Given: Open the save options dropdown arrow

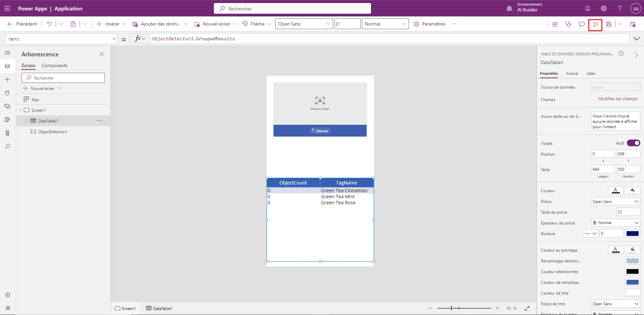Looking at the screenshot, I should coord(620,24).
